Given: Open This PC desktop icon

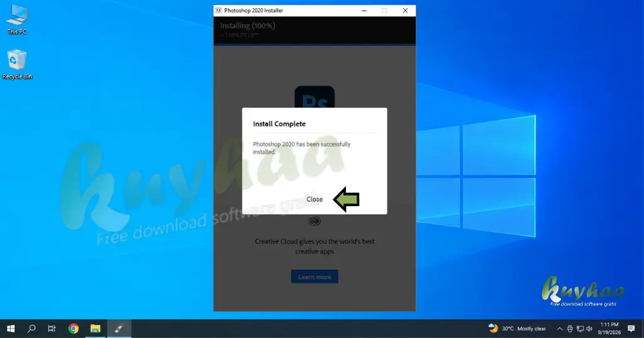Looking at the screenshot, I should (17, 19).
